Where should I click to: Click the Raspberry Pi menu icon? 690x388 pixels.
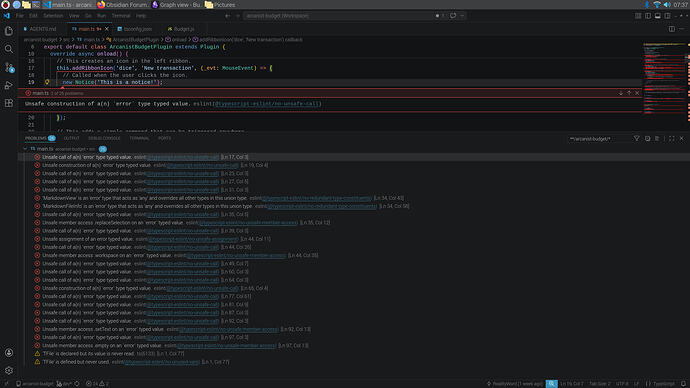[x=5, y=4]
